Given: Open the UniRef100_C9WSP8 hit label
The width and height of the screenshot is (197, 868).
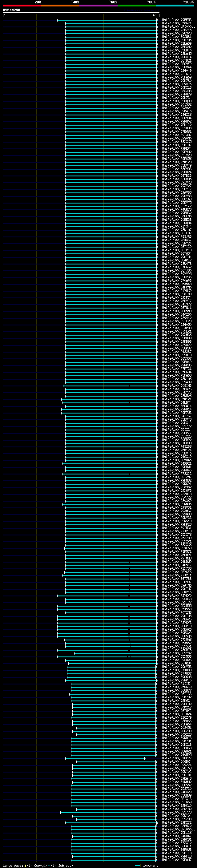Looking at the screenshot, I should [x=176, y=33].
